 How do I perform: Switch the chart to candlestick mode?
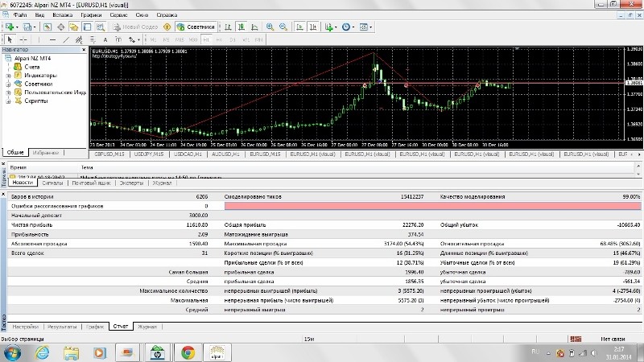242,27
